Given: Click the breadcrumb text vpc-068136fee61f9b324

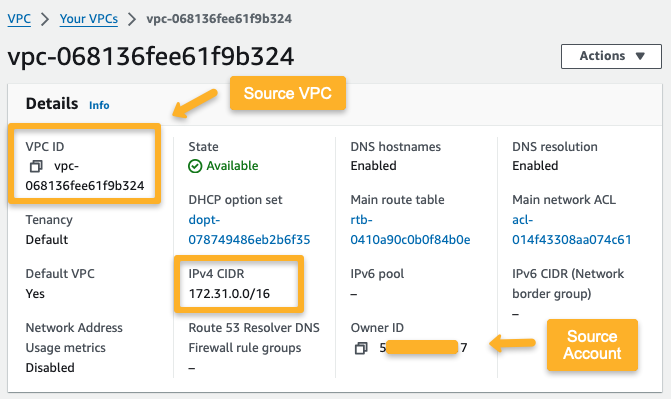Looking at the screenshot, I should point(219,19).
